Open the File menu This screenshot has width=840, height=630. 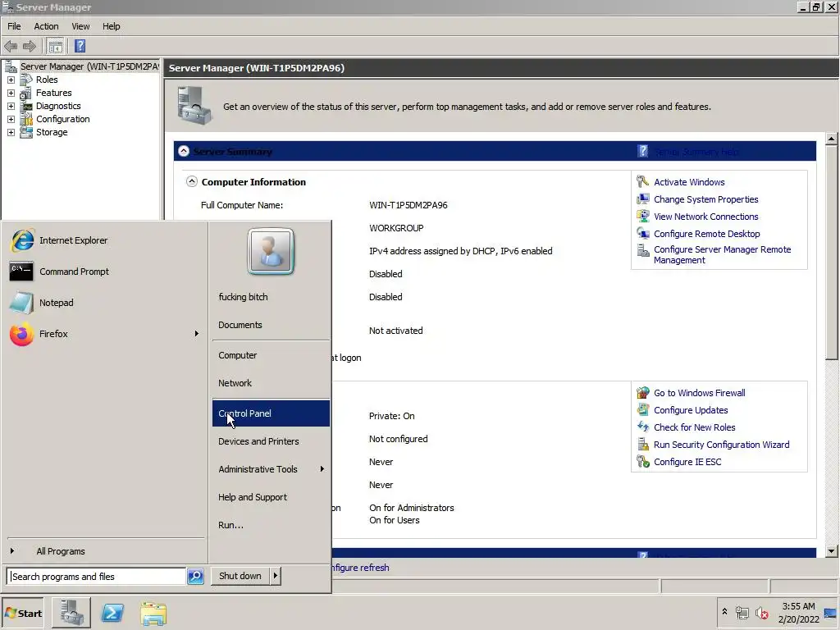point(14,26)
